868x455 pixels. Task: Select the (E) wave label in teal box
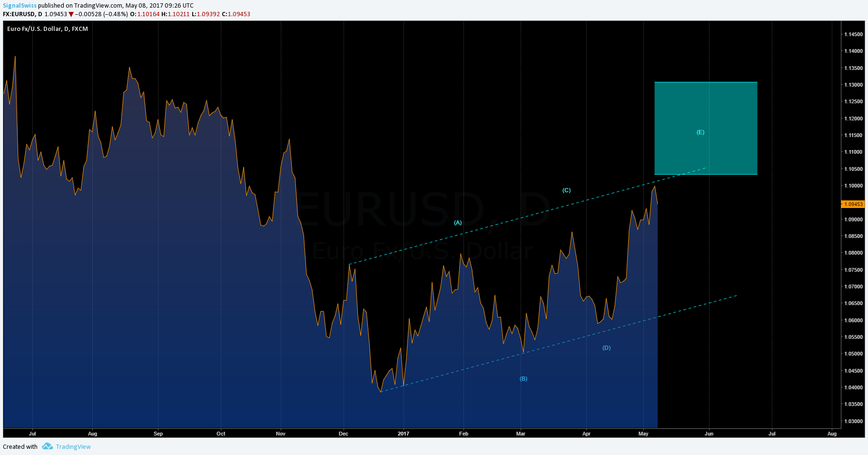coord(700,132)
